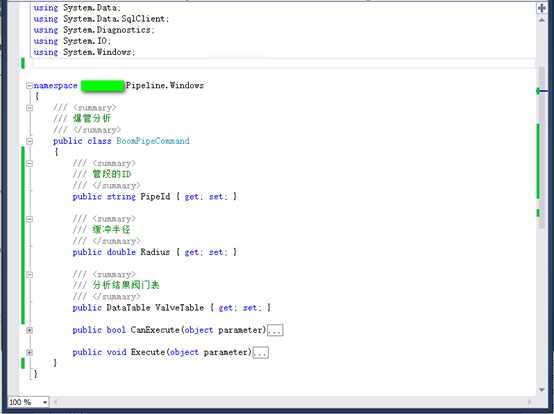Click the vertical scrollbar thumb
This screenshot has height=414, width=554.
pyautogui.click(x=541, y=148)
